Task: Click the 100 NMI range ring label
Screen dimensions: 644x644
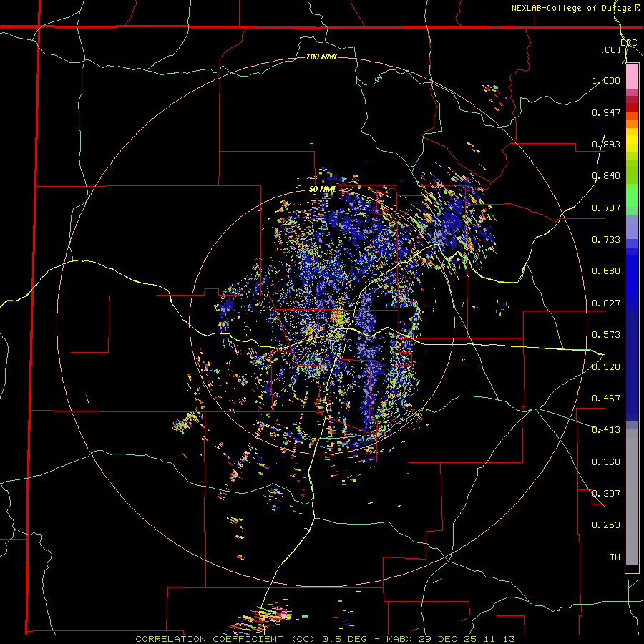Action: click(x=321, y=57)
